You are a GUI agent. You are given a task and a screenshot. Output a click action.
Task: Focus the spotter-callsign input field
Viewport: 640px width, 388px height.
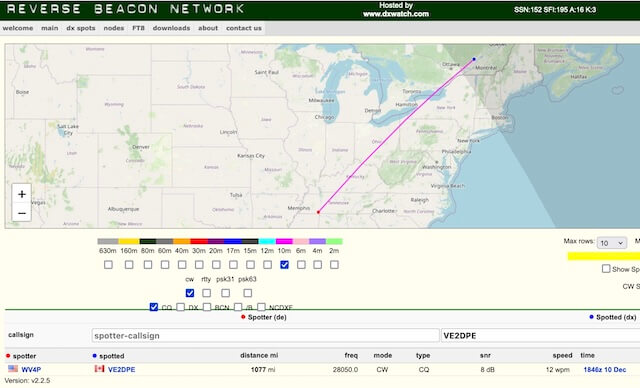(x=265, y=335)
